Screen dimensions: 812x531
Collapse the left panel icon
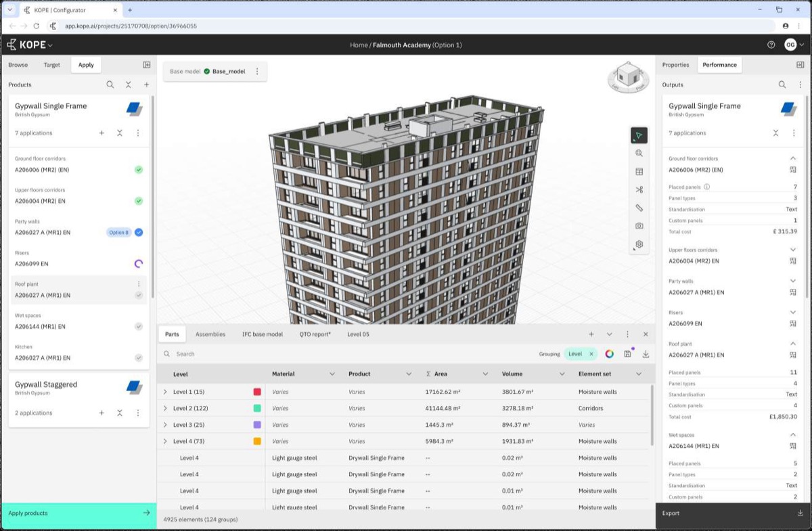point(146,65)
